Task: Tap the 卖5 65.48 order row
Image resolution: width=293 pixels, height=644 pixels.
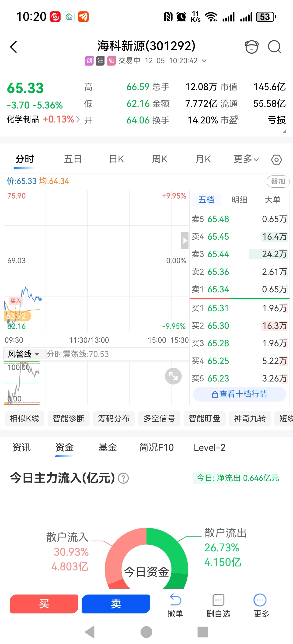Action: coord(240,219)
